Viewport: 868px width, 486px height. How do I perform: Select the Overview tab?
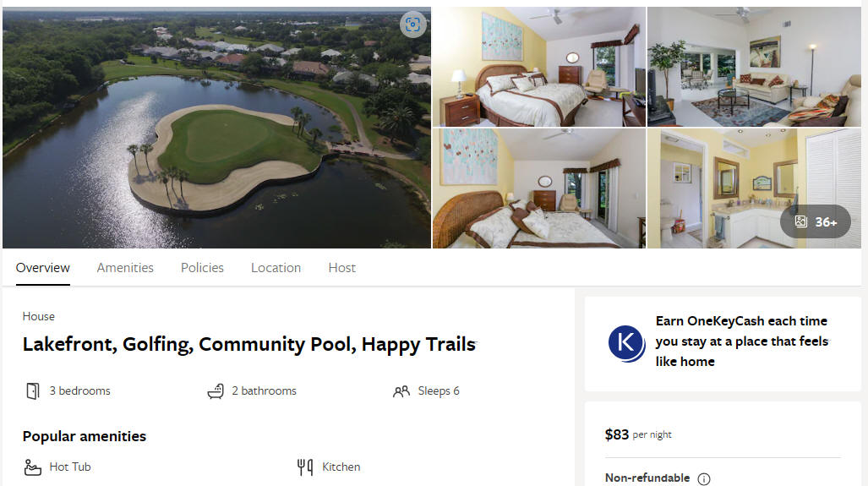tap(42, 268)
